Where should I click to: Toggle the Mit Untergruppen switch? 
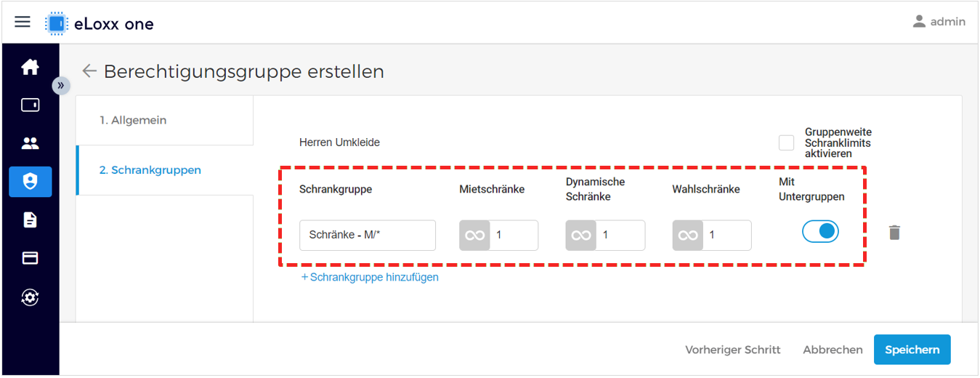(820, 232)
